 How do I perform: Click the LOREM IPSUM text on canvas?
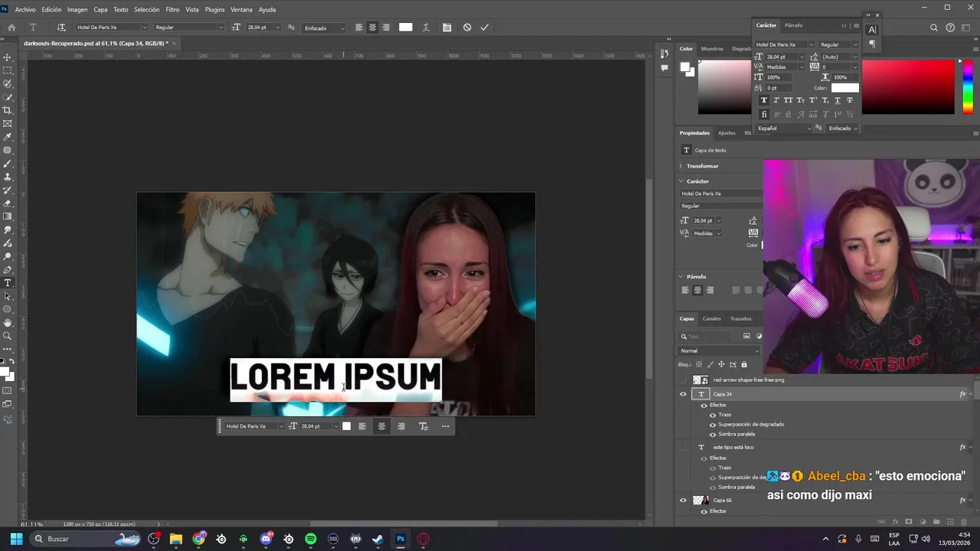(x=336, y=377)
